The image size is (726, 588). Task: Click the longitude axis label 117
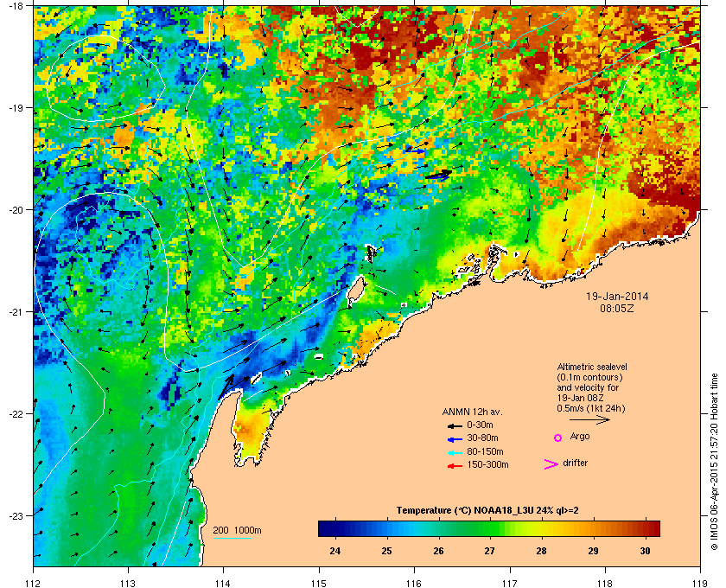510,583
